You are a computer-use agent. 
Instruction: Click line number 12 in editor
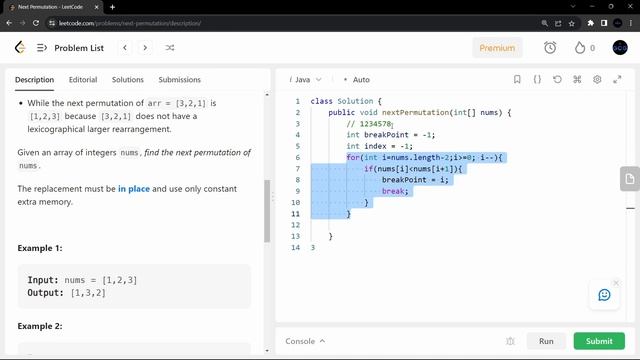coord(296,225)
